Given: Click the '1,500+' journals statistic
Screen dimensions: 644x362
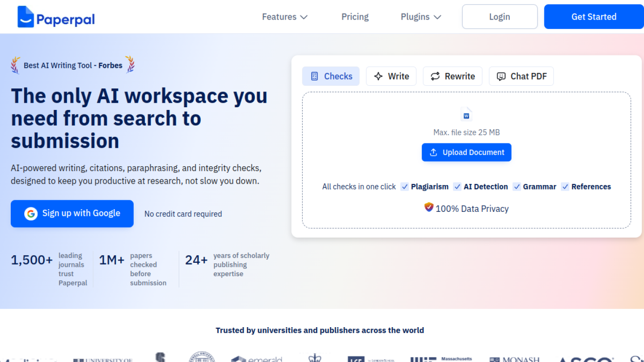Looking at the screenshot, I should pyautogui.click(x=32, y=260).
